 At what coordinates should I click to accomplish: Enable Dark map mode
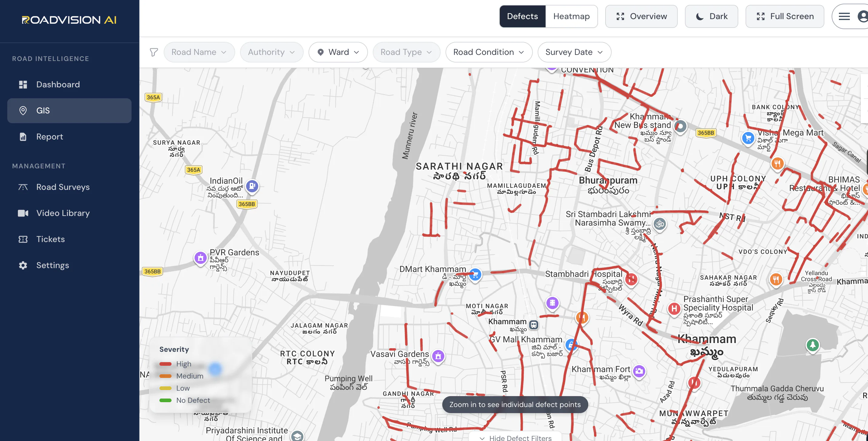(711, 16)
